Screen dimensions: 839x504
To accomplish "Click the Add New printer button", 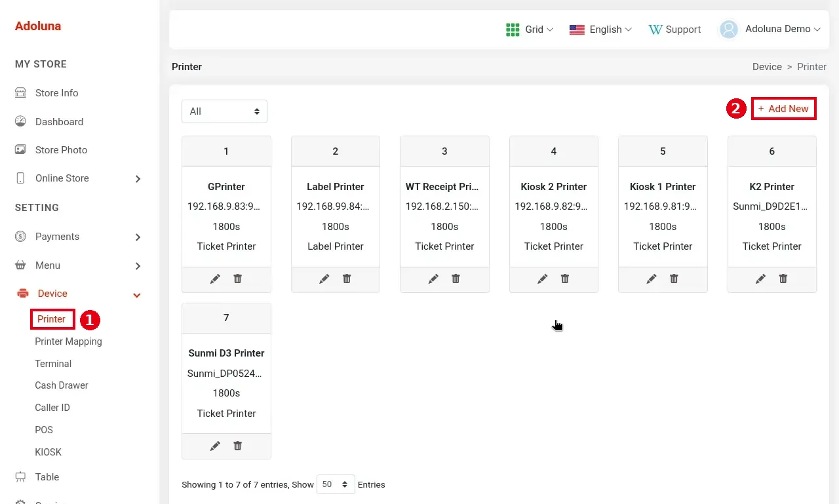I will click(x=783, y=109).
